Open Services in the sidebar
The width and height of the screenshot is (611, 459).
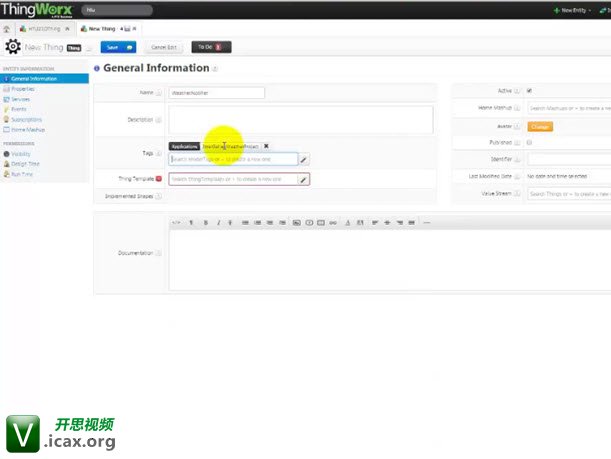point(20,99)
